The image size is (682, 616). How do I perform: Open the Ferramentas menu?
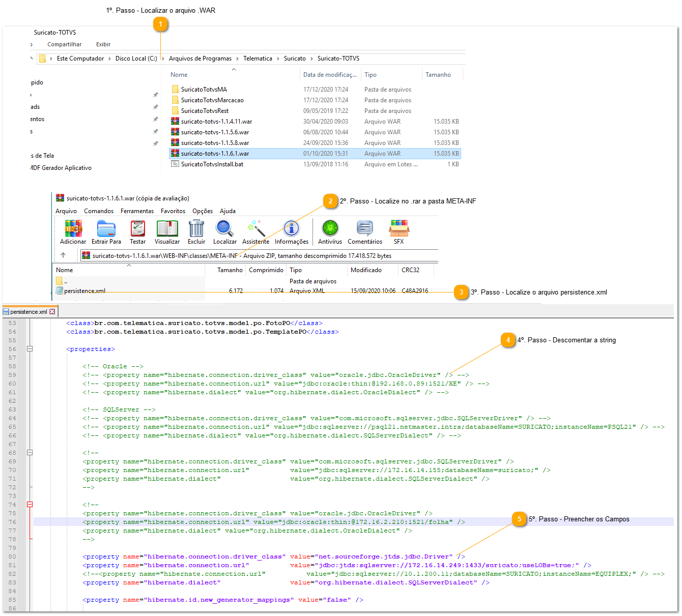pyautogui.click(x=137, y=211)
